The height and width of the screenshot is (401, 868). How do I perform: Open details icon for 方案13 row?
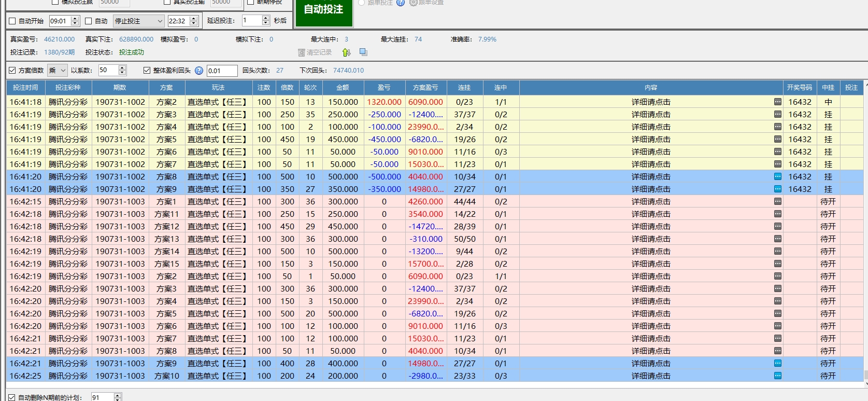click(x=777, y=239)
